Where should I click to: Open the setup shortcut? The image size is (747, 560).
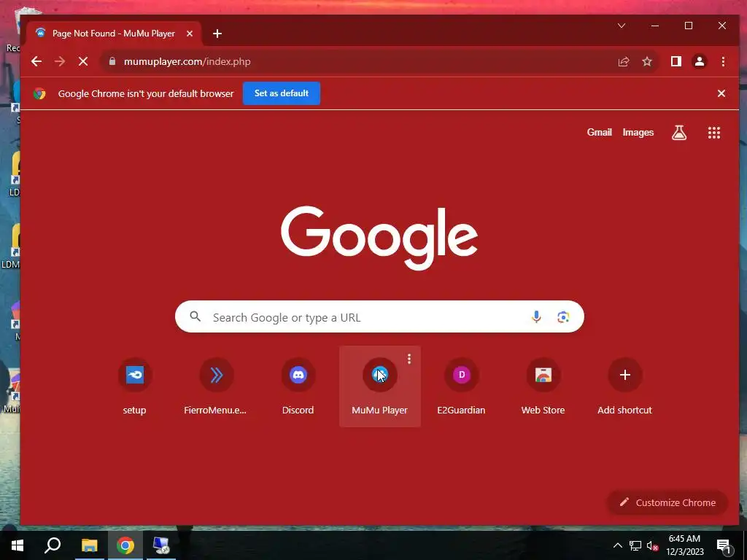(135, 386)
